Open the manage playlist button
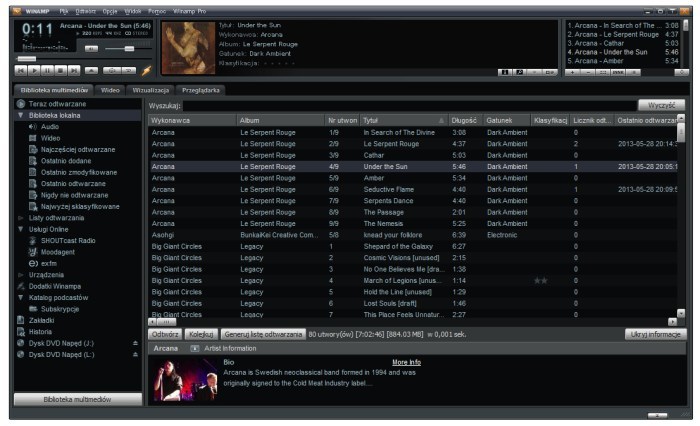Image resolution: width=700 pixels, height=426 pixels. (633, 72)
